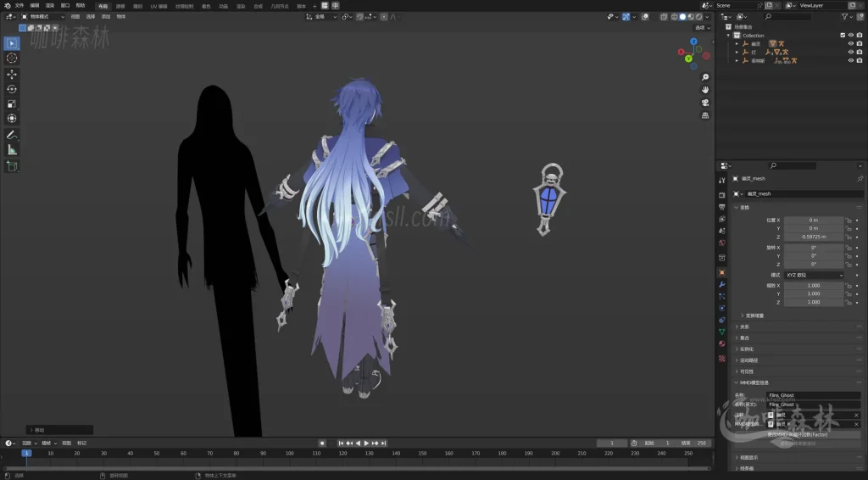Jump to timeline end frame
Image resolution: width=868 pixels, height=480 pixels.
(x=384, y=444)
